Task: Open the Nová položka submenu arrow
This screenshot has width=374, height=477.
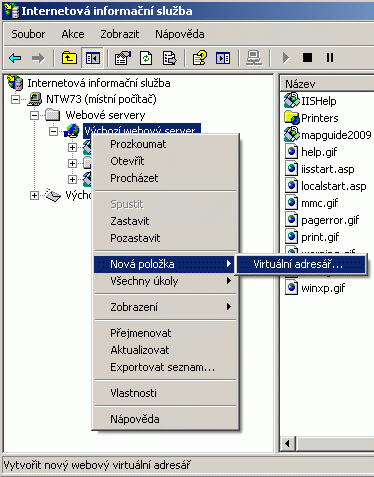Action: [229, 264]
